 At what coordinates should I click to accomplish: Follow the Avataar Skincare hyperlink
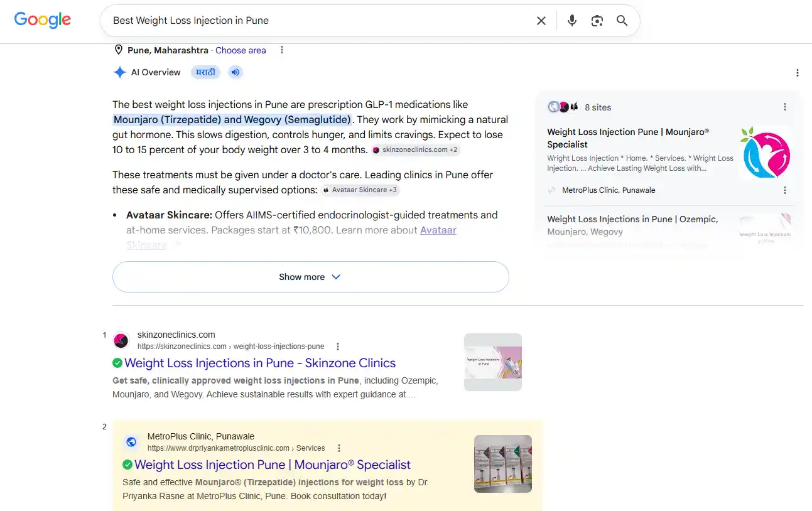(x=438, y=230)
